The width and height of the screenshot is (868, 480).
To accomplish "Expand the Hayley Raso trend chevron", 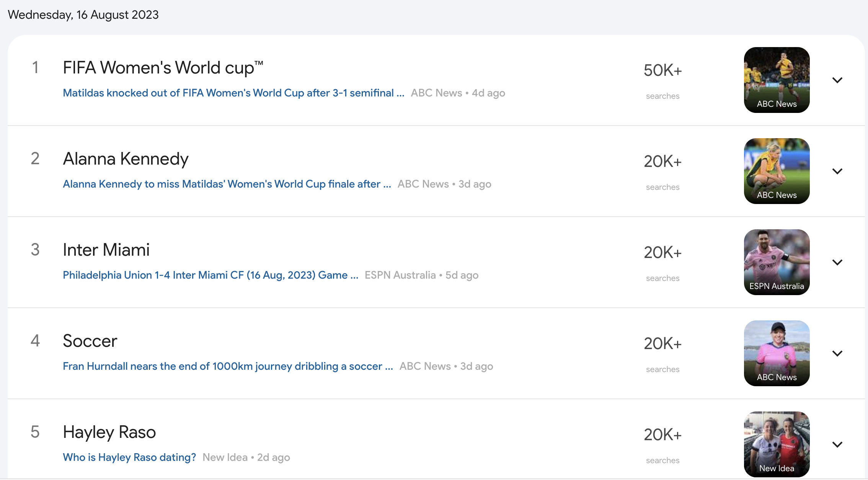I will click(837, 444).
